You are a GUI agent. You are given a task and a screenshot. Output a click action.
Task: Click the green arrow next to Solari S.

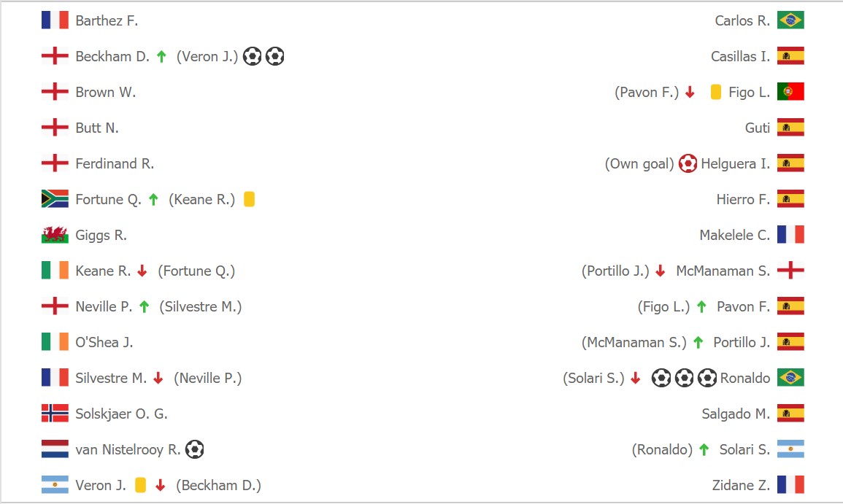704,450
